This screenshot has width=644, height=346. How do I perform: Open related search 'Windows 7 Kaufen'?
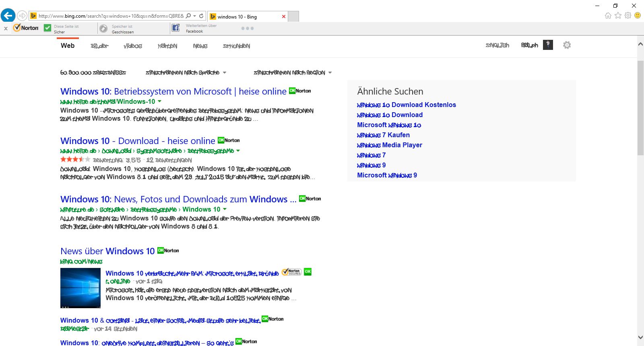384,135
